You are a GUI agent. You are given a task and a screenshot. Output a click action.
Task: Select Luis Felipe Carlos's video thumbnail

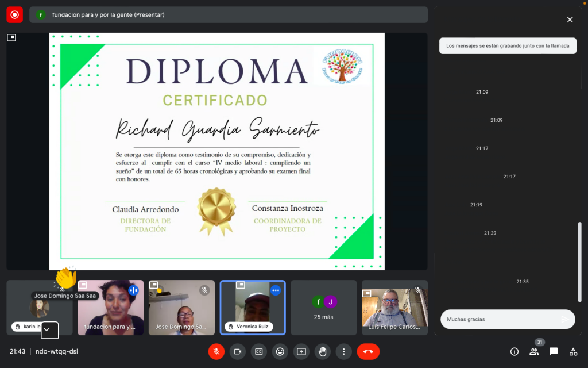pyautogui.click(x=394, y=308)
